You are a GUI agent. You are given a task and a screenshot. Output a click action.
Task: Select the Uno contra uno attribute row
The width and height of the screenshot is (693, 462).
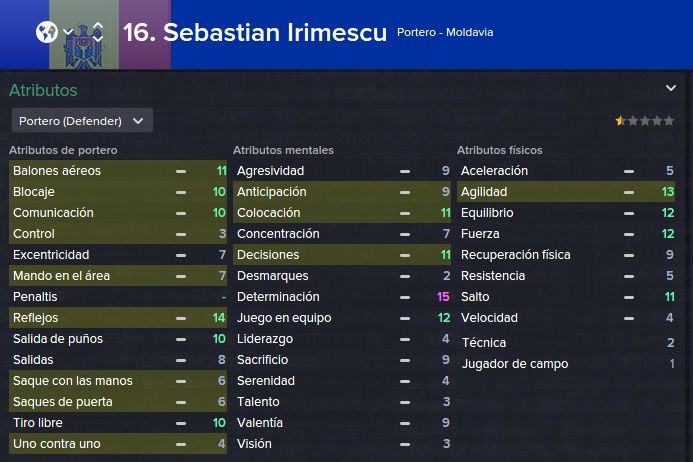coord(118,443)
